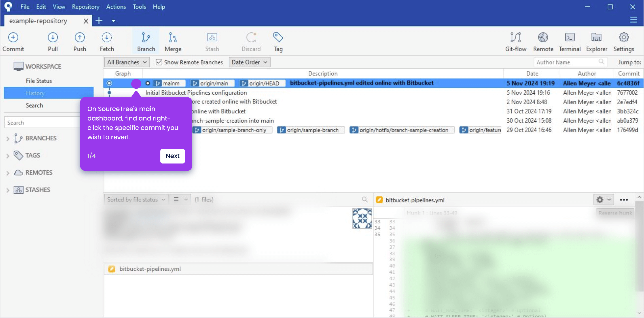Click the Stash toolbar icon
This screenshot has height=318, width=644.
click(x=212, y=42)
